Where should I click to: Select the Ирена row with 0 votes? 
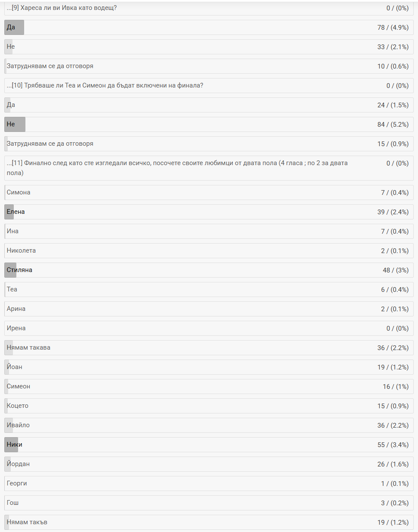(209, 328)
